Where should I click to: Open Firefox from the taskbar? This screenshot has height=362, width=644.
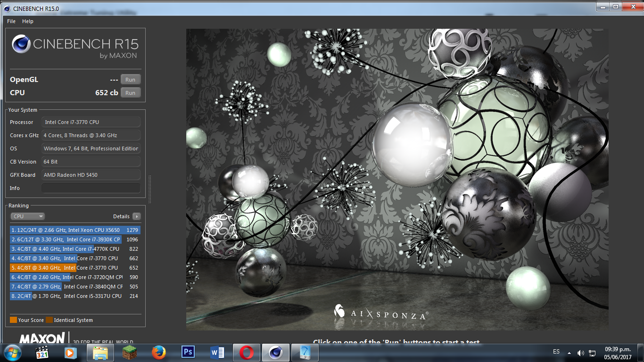pyautogui.click(x=159, y=353)
